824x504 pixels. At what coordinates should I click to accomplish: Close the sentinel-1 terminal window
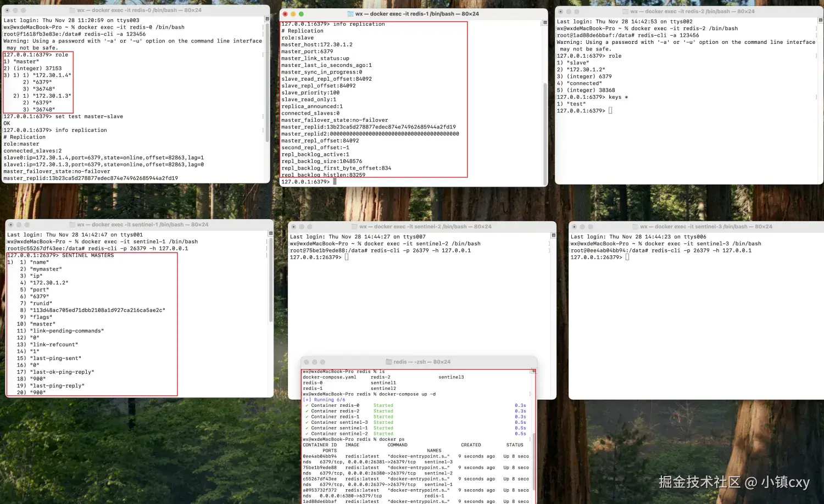click(x=10, y=225)
